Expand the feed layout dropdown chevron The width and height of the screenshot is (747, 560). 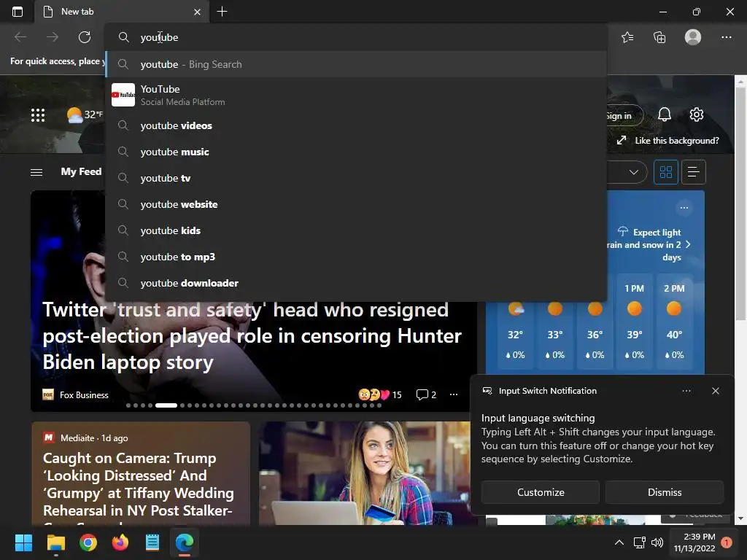(x=633, y=172)
